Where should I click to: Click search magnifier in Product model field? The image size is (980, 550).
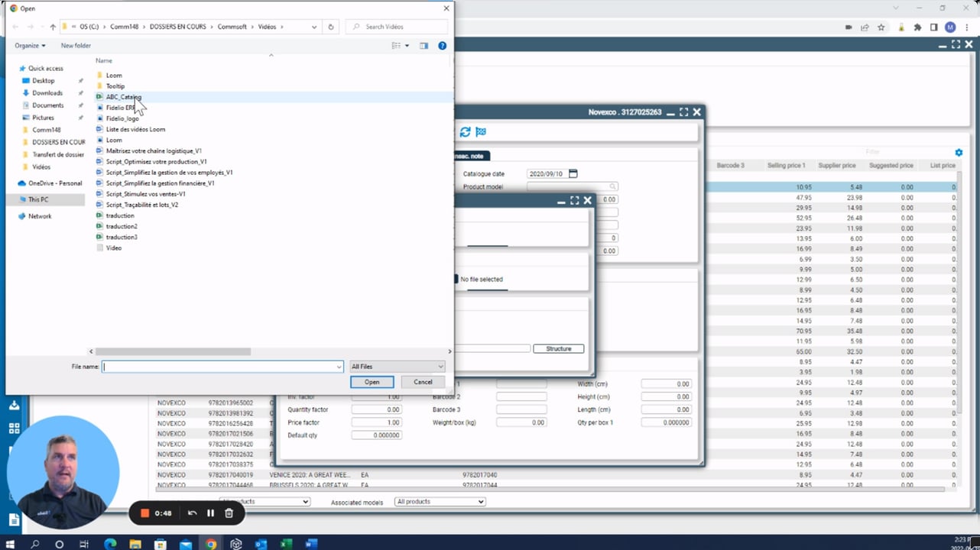pyautogui.click(x=612, y=186)
